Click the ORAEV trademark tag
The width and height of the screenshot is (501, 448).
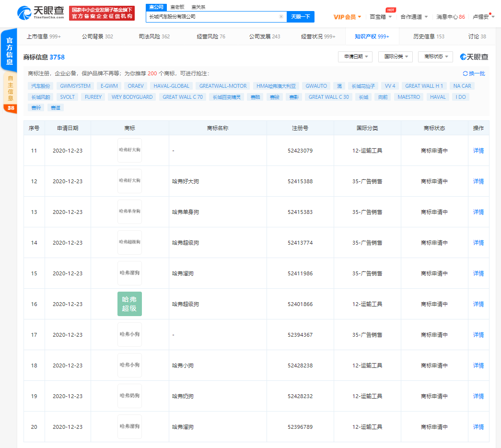pyautogui.click(x=136, y=86)
